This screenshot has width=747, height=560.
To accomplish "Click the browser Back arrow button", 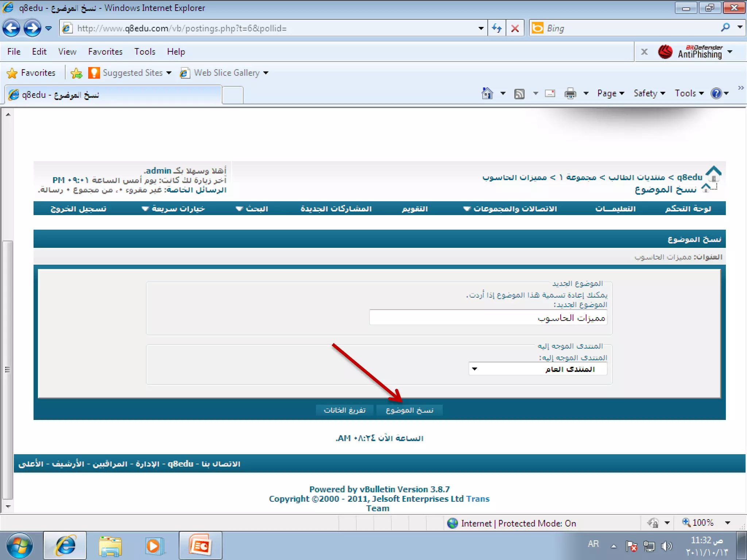I will 12,28.
